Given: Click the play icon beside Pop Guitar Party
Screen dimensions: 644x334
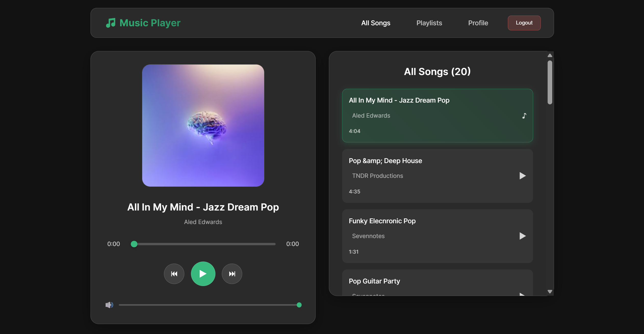Looking at the screenshot, I should click(522, 295).
